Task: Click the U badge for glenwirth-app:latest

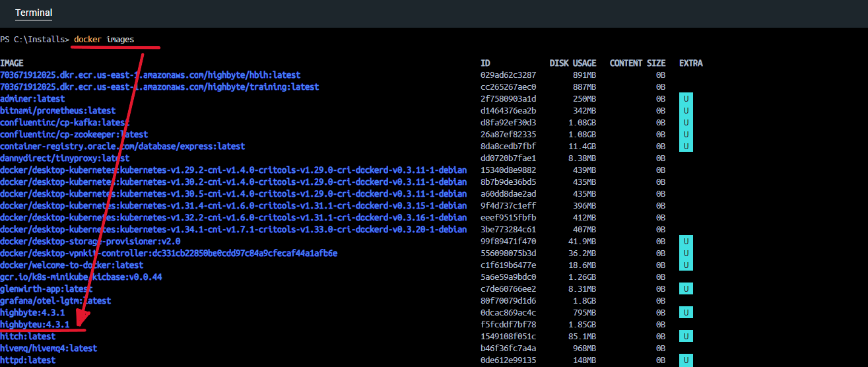Action: point(686,289)
